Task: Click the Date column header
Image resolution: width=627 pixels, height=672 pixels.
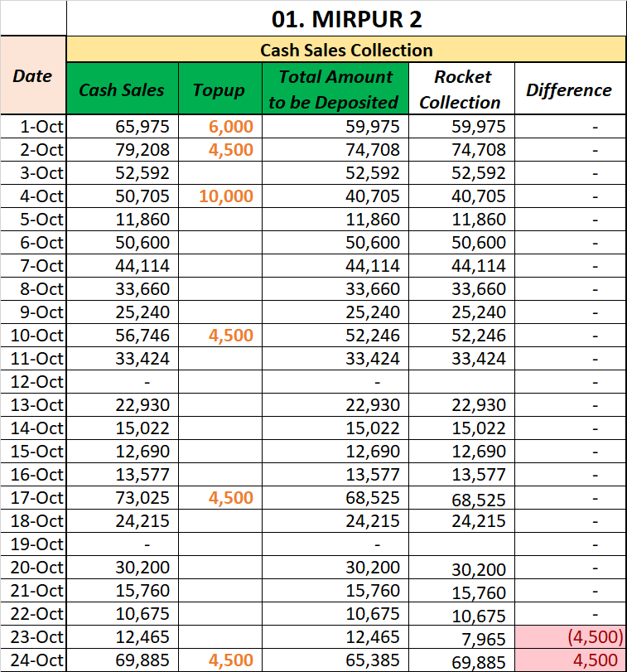Action: tap(33, 75)
